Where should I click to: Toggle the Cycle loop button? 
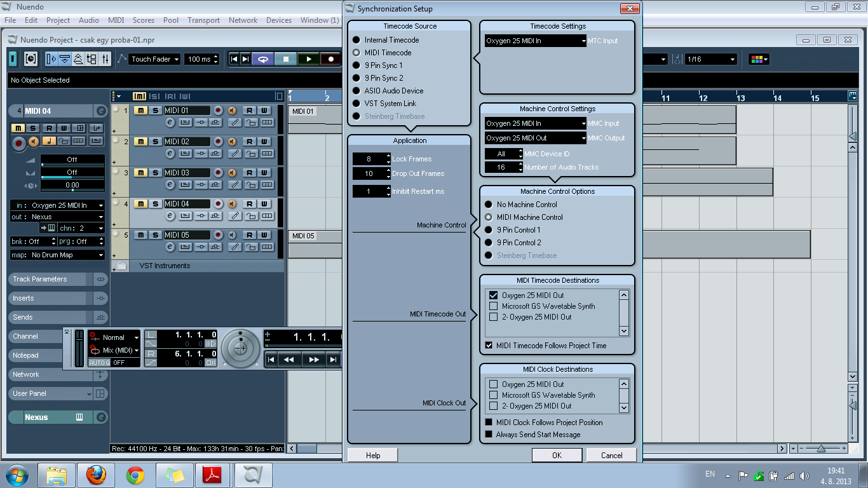coord(262,59)
